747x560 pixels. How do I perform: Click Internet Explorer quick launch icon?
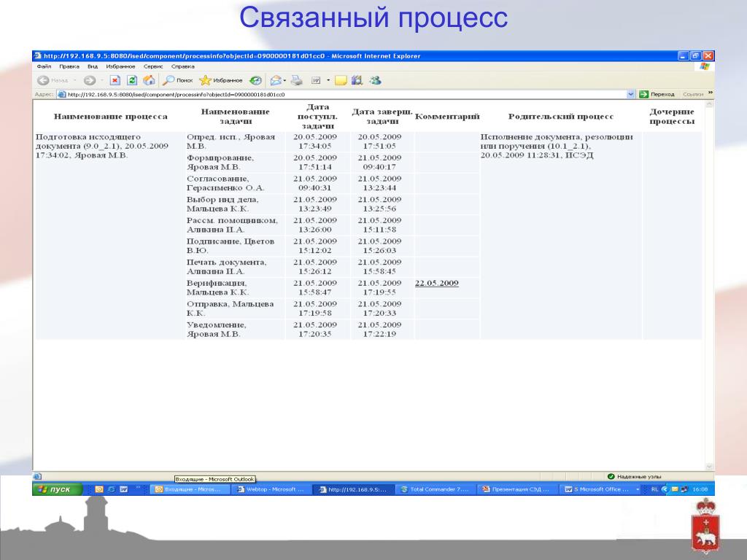click(112, 489)
